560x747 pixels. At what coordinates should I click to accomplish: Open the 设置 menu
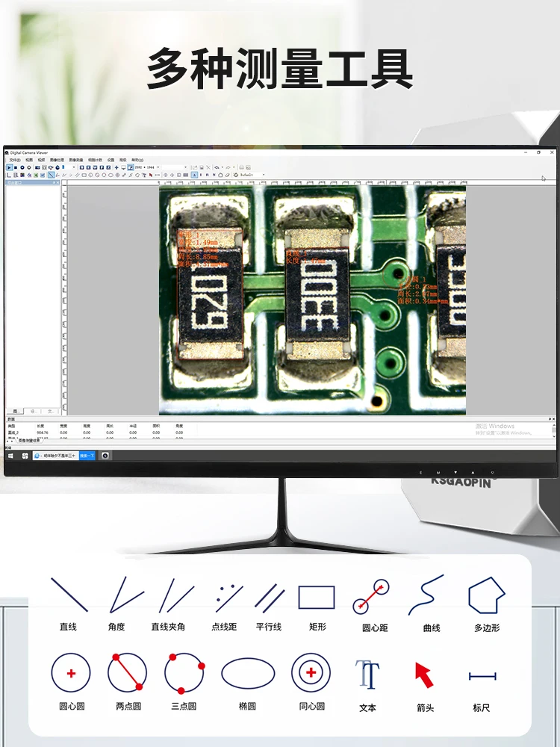click(111, 160)
